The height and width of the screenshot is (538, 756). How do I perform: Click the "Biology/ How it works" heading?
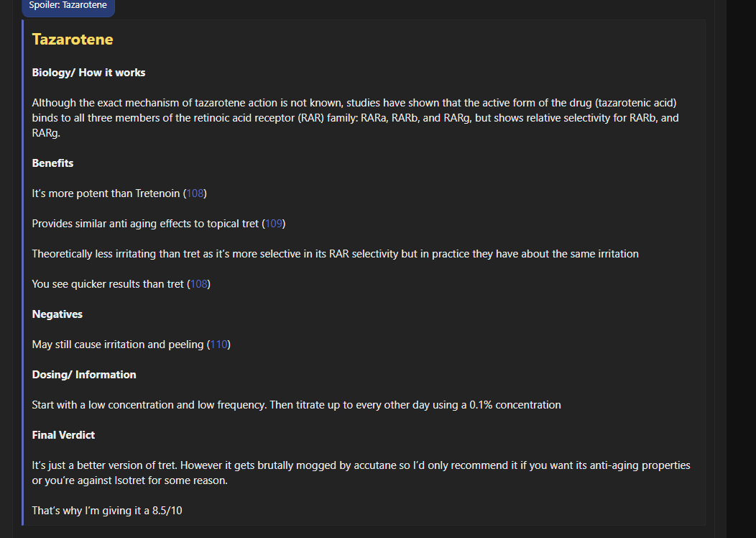tap(88, 73)
